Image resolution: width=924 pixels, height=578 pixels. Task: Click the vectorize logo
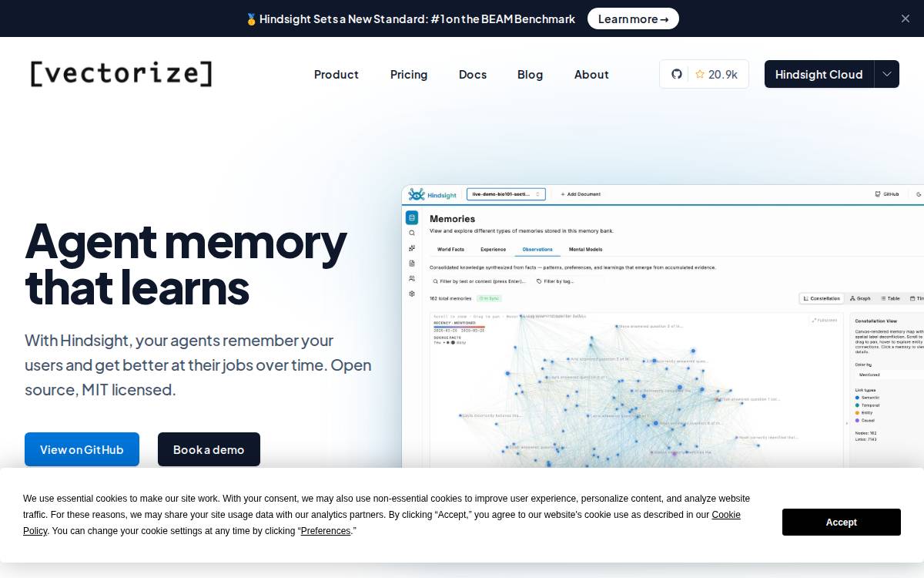coord(121,74)
